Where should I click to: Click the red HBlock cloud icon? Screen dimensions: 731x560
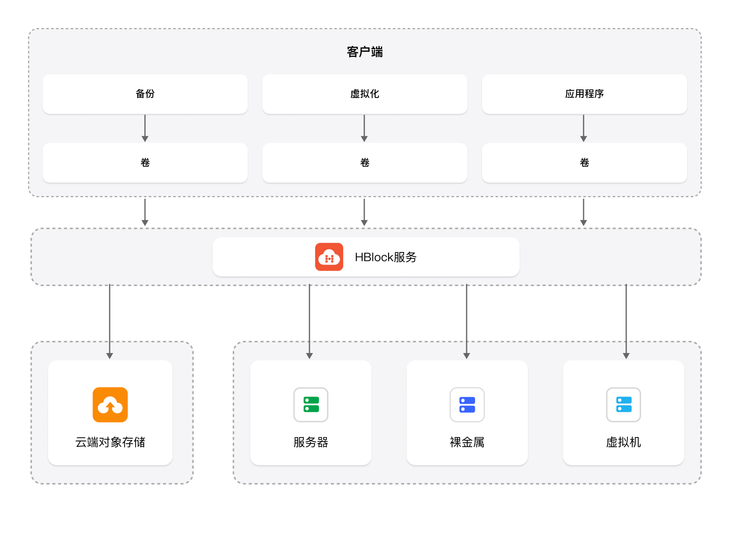click(x=329, y=257)
